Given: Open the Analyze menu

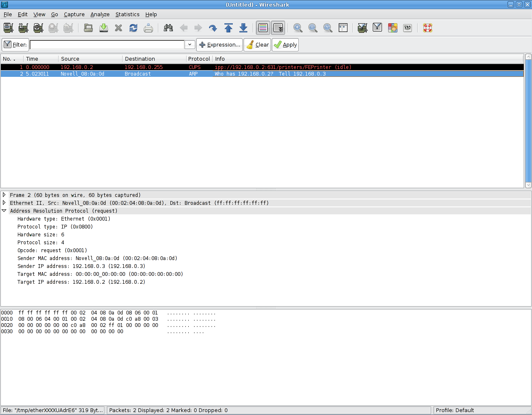Looking at the screenshot, I should (x=100, y=14).
